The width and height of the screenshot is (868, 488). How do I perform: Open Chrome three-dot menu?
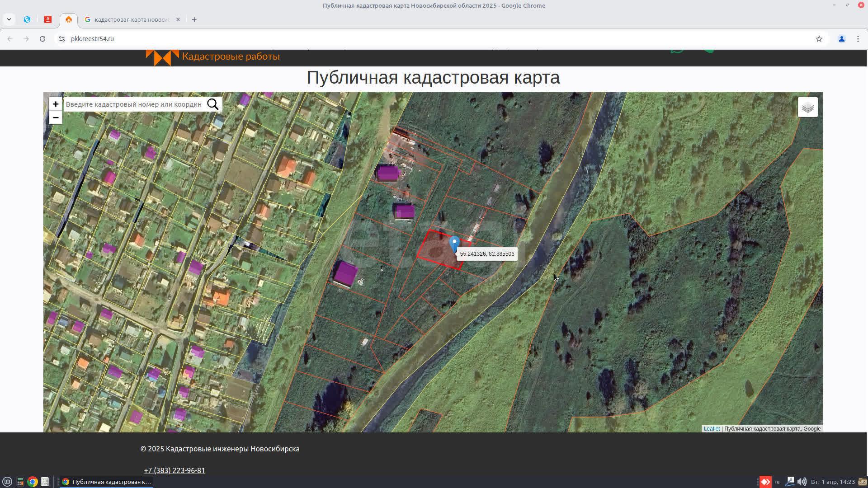(x=858, y=39)
